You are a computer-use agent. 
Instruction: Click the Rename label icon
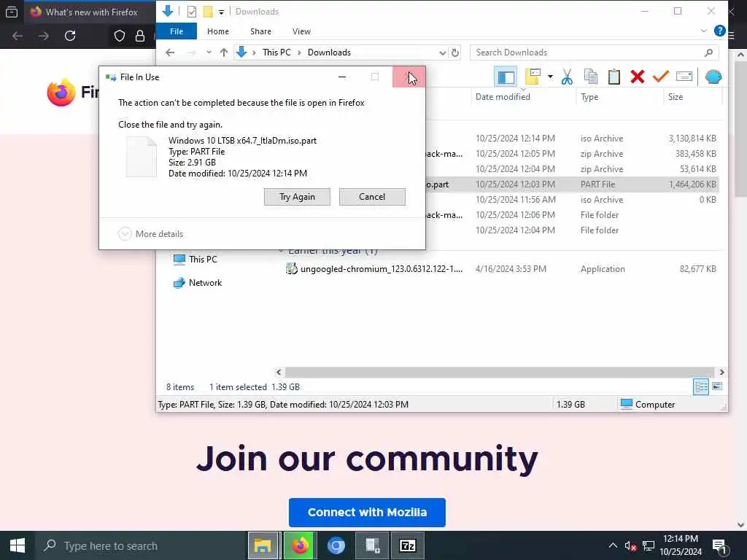pos(684,77)
